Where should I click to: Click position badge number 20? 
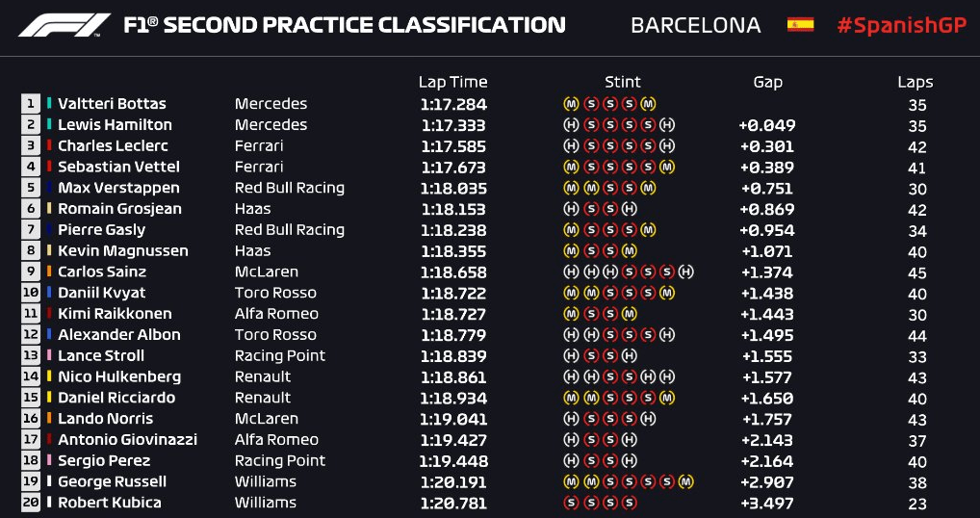(x=30, y=503)
